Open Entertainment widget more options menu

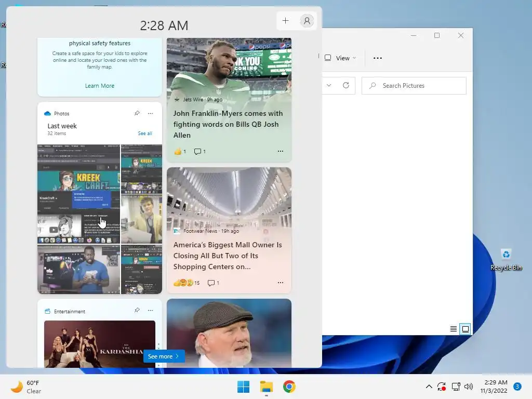pos(150,311)
